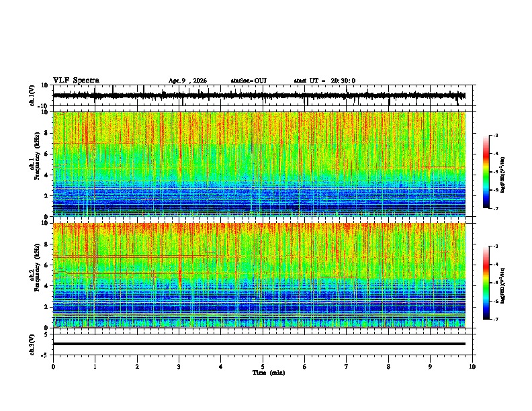532x411 pixels.
Task: Click the "8" kHz tick on ch.1 spectrogram
Action: 46,133
